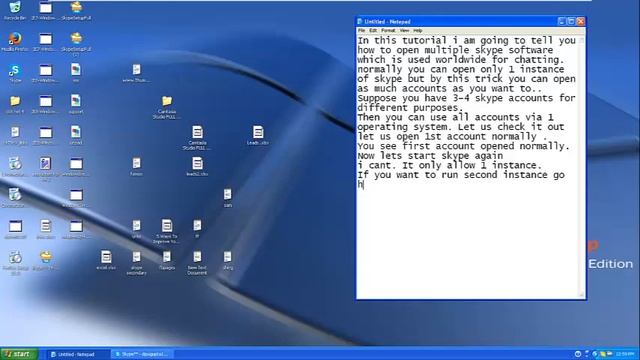Maximize the Notepad window

tap(571, 21)
